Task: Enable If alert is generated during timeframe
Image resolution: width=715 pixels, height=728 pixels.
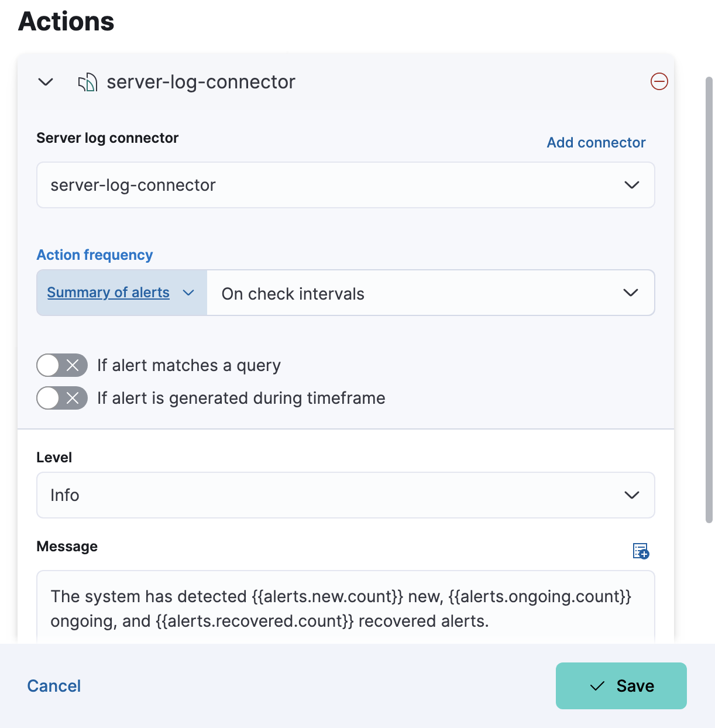Action: tap(61, 398)
